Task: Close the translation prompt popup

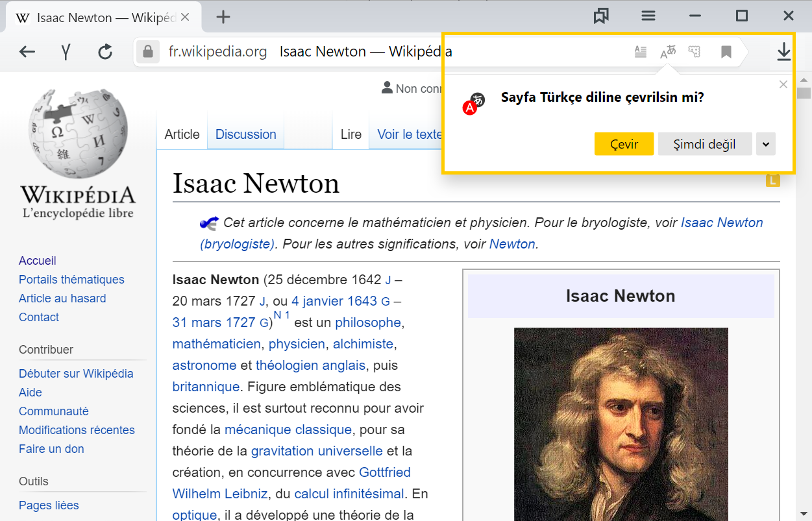Action: [783, 84]
